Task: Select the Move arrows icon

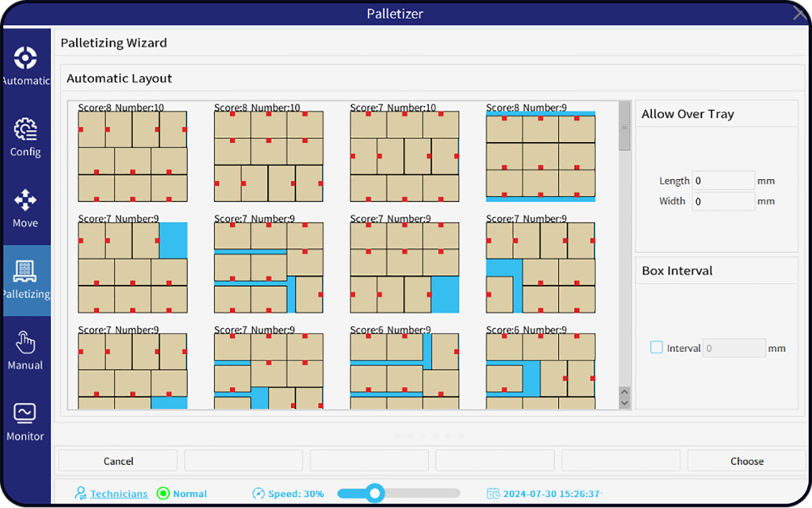Action: pos(25,201)
